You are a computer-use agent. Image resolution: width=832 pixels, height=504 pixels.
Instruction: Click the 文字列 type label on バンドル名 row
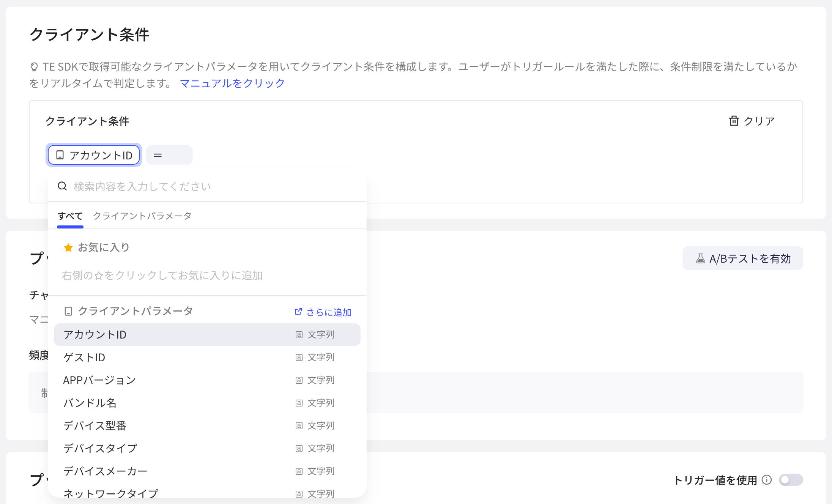[x=321, y=403]
